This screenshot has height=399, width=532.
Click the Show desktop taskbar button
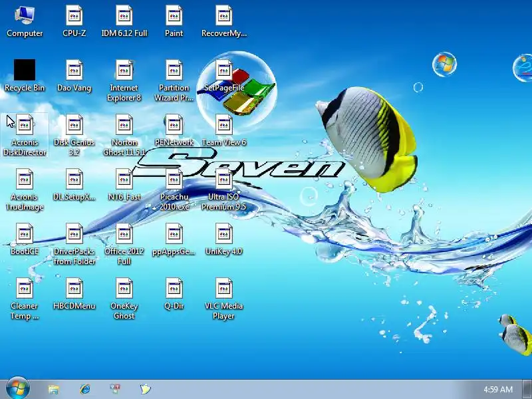pos(527,389)
